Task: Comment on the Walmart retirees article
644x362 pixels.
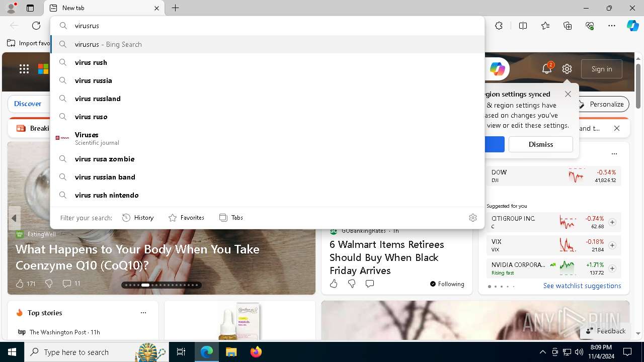Action: 370,284
